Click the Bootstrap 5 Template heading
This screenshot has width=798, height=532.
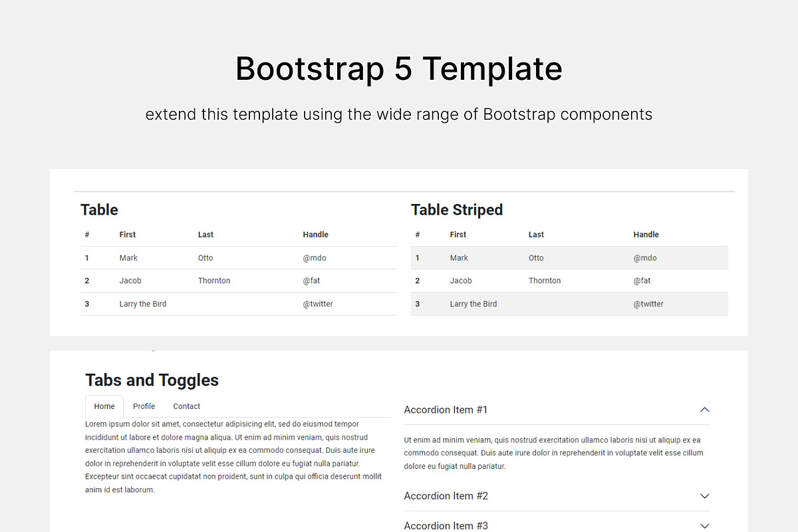399,68
